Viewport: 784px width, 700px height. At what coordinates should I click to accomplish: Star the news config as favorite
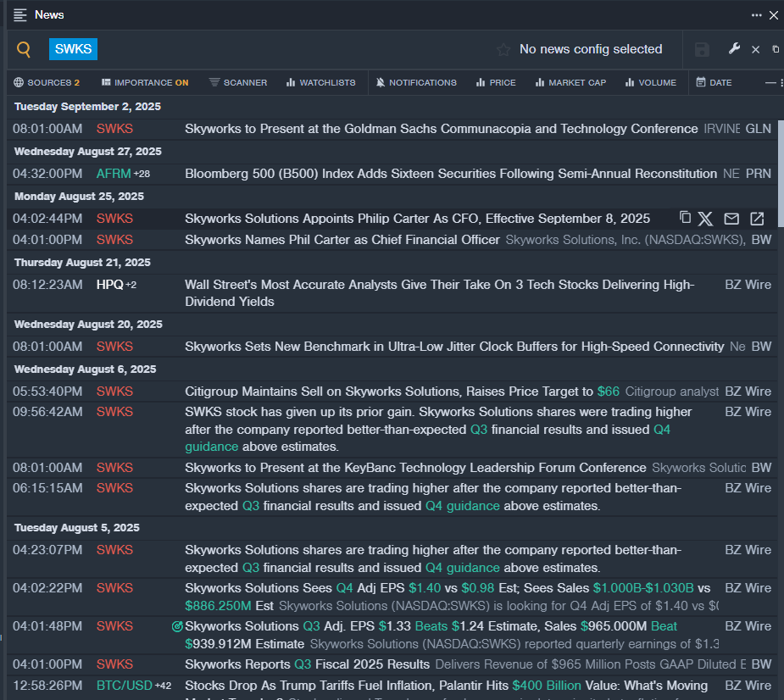503,49
